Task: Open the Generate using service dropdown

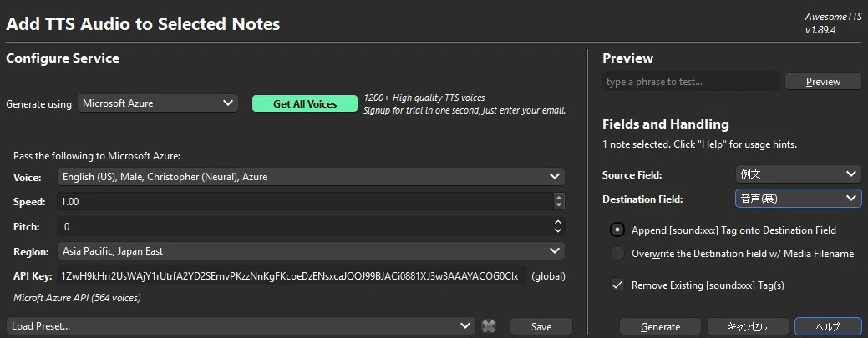Action: pyautogui.click(x=158, y=103)
